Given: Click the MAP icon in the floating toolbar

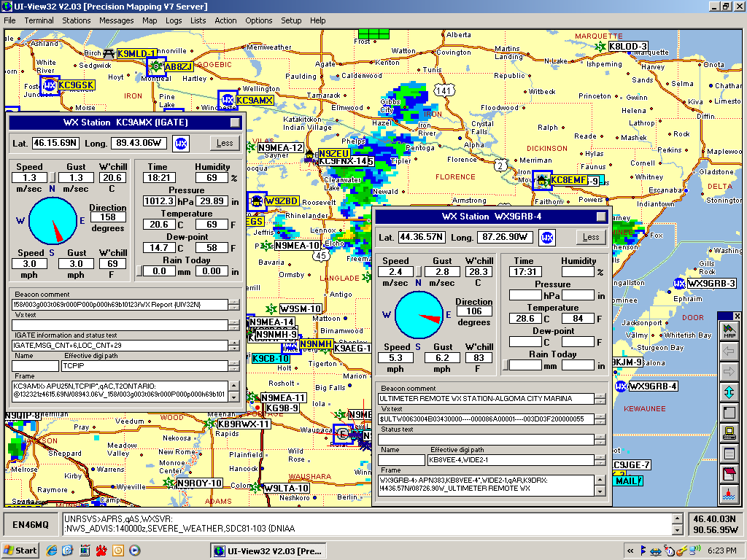Looking at the screenshot, I should click(729, 332).
